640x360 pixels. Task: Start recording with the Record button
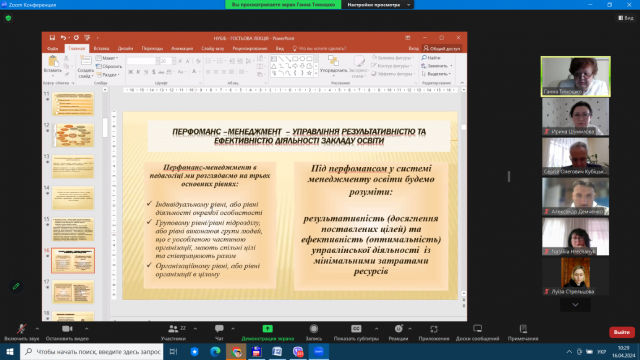[x=313, y=329]
